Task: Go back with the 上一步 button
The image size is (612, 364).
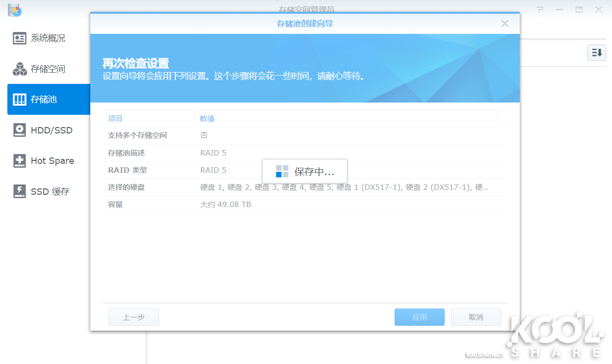Action: (x=133, y=317)
